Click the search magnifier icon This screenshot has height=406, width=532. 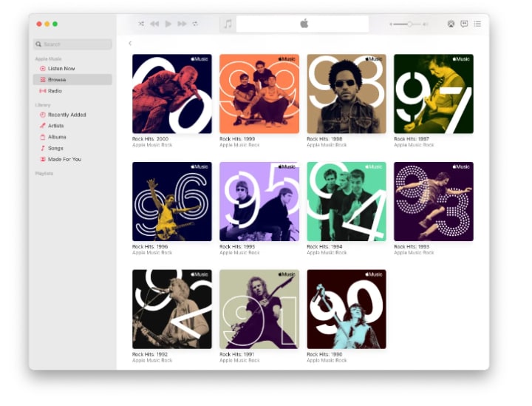pyautogui.click(x=38, y=44)
